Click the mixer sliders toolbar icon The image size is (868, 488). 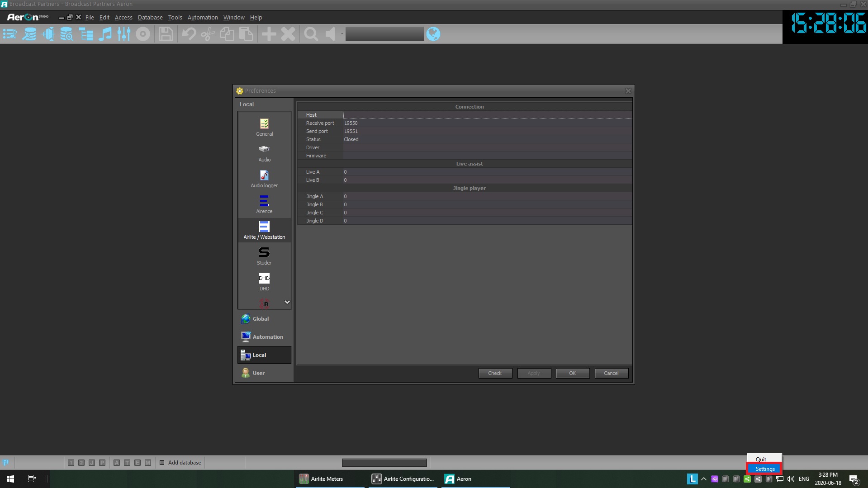tap(123, 34)
